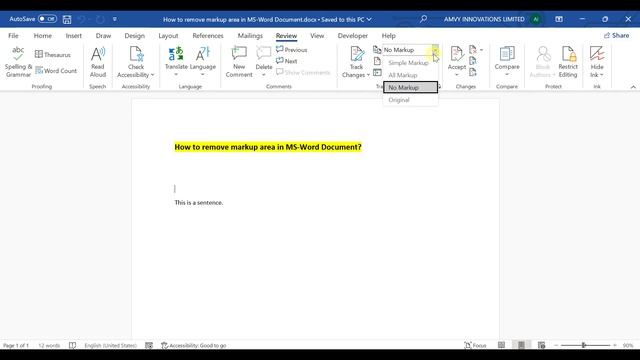Click the Reject change icon
Image resolution: width=640 pixels, height=360 pixels.
coord(473,50)
